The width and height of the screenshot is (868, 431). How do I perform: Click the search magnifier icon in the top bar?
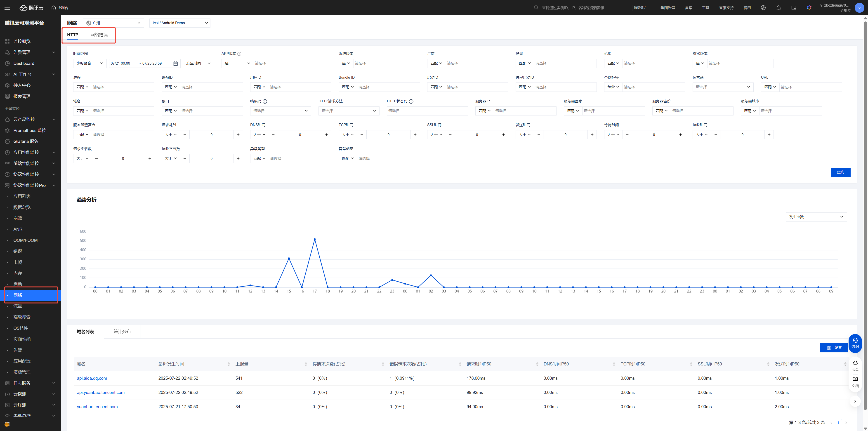point(536,8)
